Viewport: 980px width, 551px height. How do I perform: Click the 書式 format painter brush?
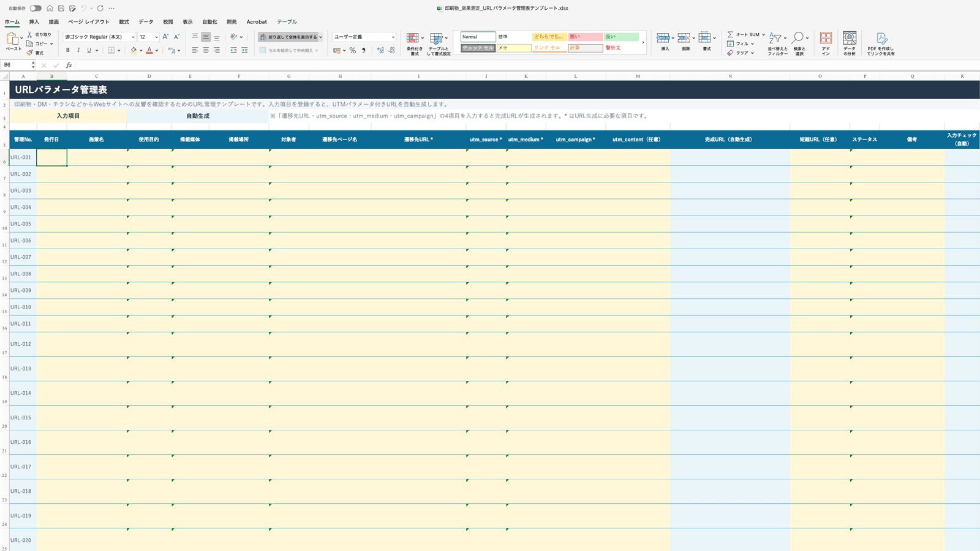tap(29, 53)
